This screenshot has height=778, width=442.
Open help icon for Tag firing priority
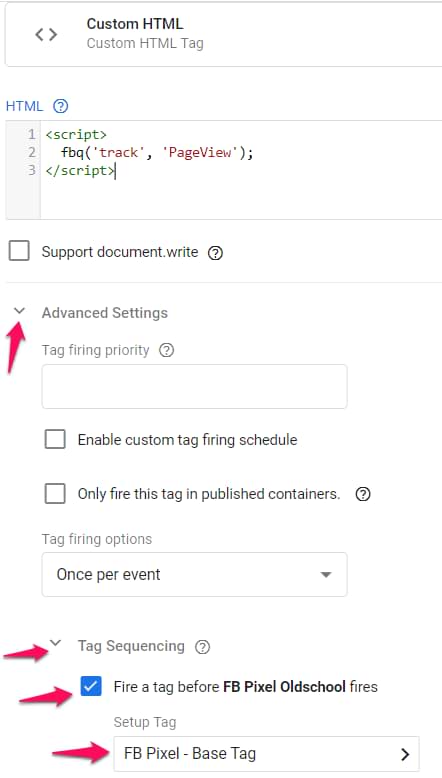coord(166,350)
